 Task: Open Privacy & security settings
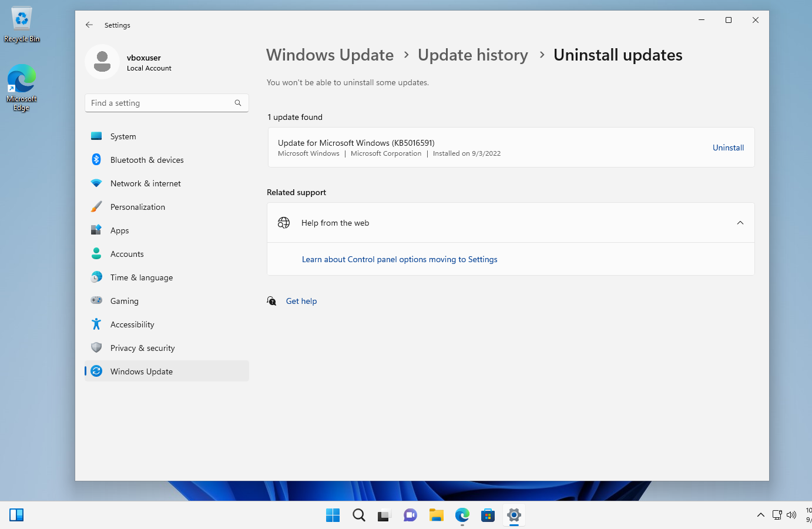[143, 347]
